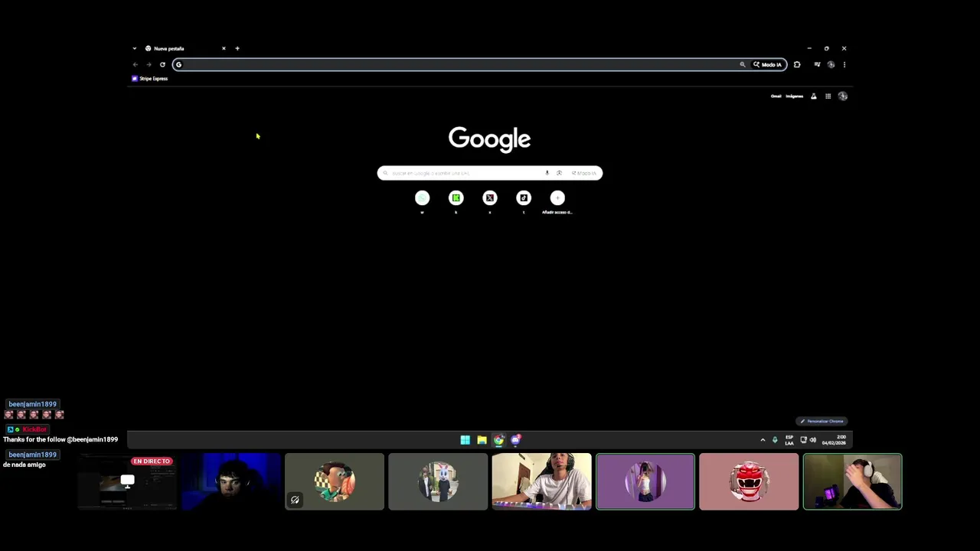The height and width of the screenshot is (551, 980).
Task: Click the magnifier icon in address bar
Action: click(743, 64)
